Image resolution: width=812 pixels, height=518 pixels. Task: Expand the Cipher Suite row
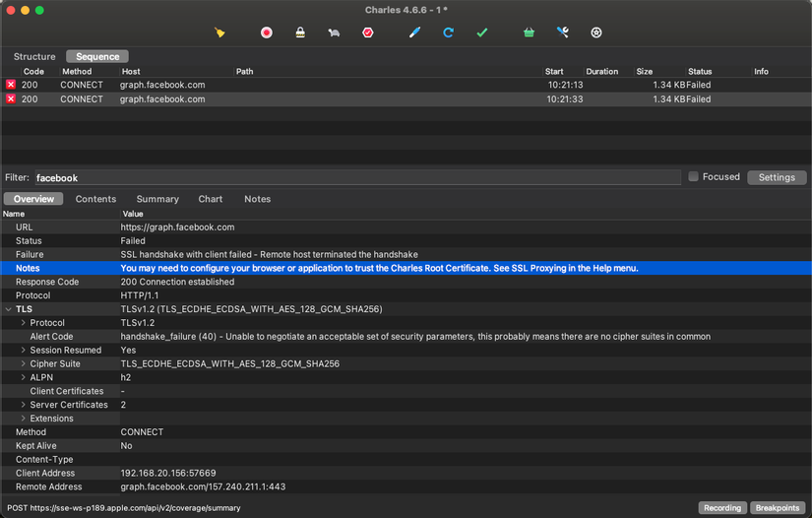click(24, 363)
